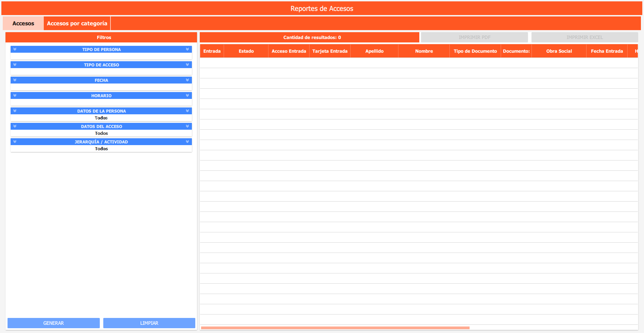Click right chevron icon on HORARIO panel
Image resolution: width=644 pixels, height=333 pixels.
187,95
